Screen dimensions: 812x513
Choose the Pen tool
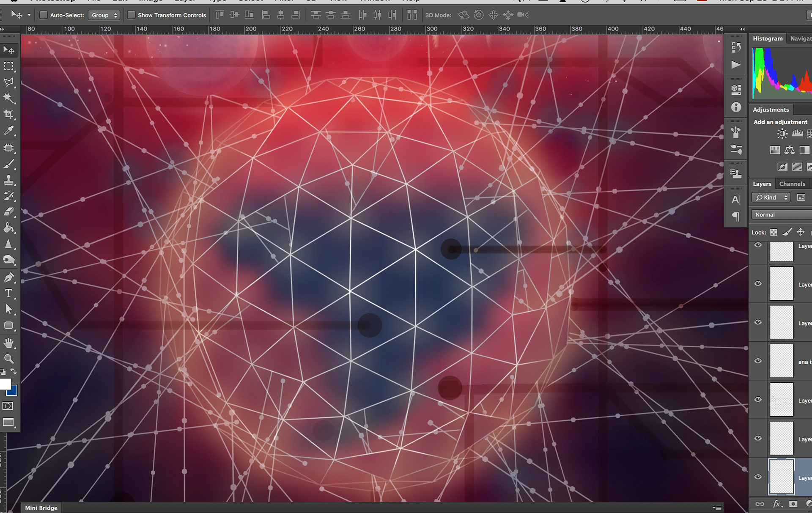point(8,277)
